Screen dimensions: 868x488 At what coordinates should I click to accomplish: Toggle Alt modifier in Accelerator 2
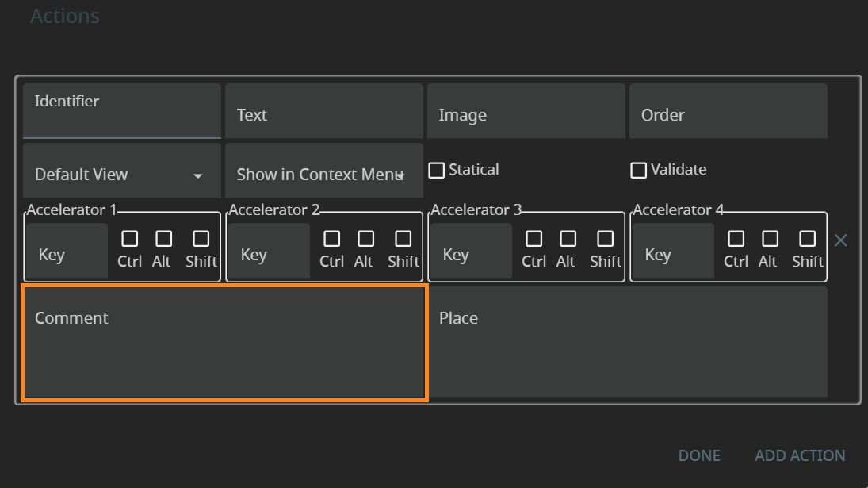point(365,239)
